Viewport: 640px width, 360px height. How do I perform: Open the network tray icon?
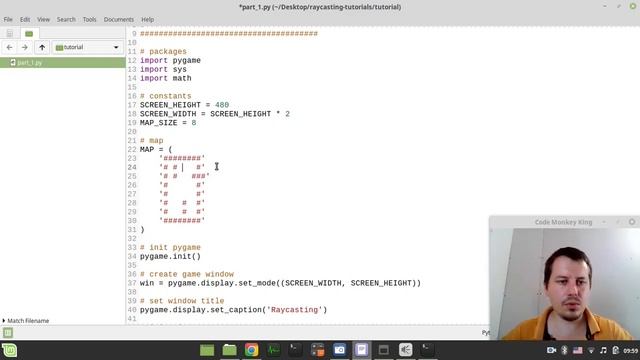click(x=591, y=350)
